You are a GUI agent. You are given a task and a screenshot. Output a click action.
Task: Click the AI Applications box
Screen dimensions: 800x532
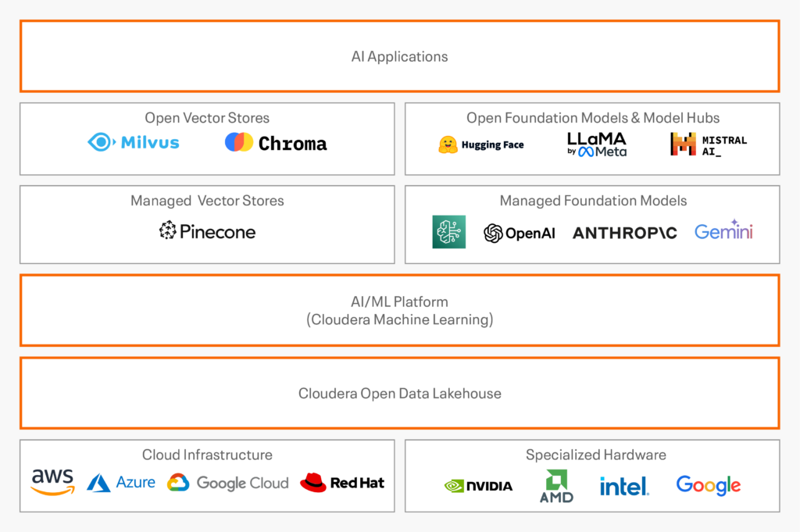pos(399,56)
